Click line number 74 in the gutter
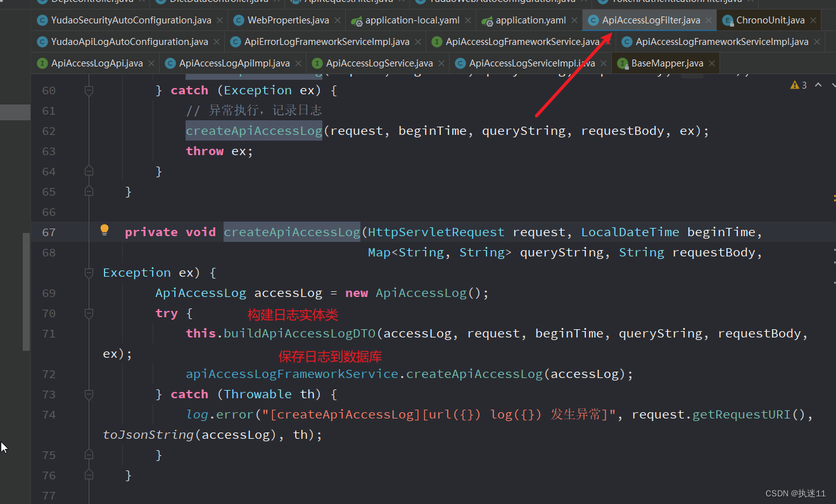Viewport: 836px width, 504px height. (x=49, y=415)
